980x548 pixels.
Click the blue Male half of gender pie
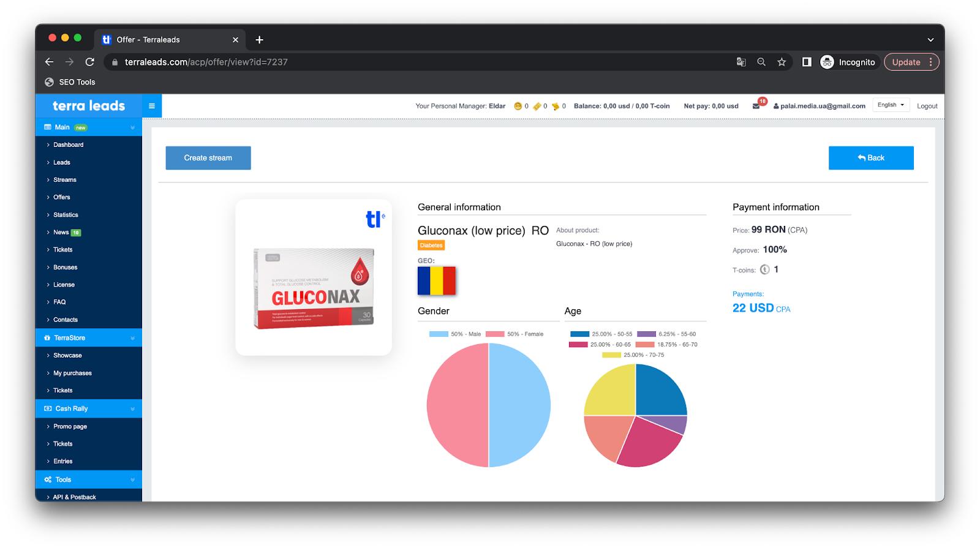[519, 405]
